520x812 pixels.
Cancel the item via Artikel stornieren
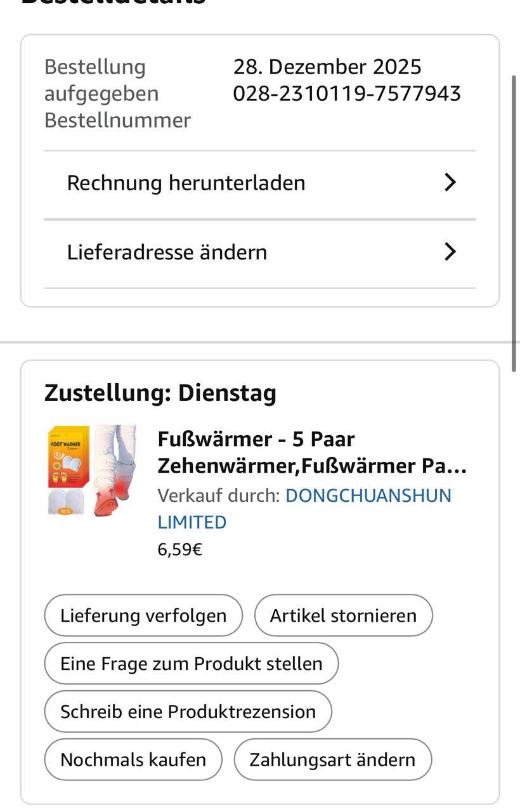tap(343, 615)
